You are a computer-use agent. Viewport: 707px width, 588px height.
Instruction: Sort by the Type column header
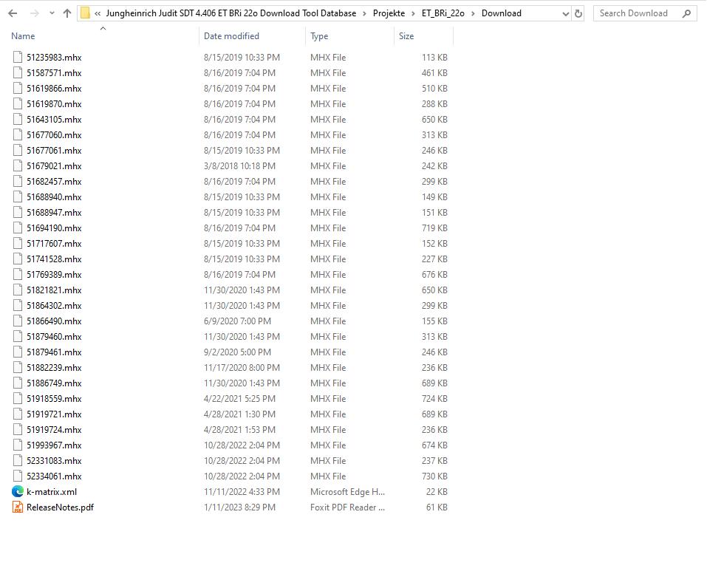[x=319, y=36]
